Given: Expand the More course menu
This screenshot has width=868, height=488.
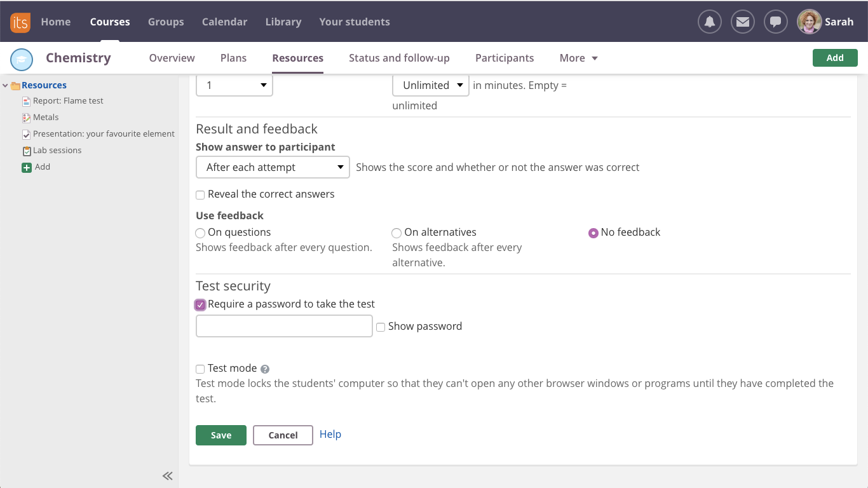Looking at the screenshot, I should (x=578, y=58).
